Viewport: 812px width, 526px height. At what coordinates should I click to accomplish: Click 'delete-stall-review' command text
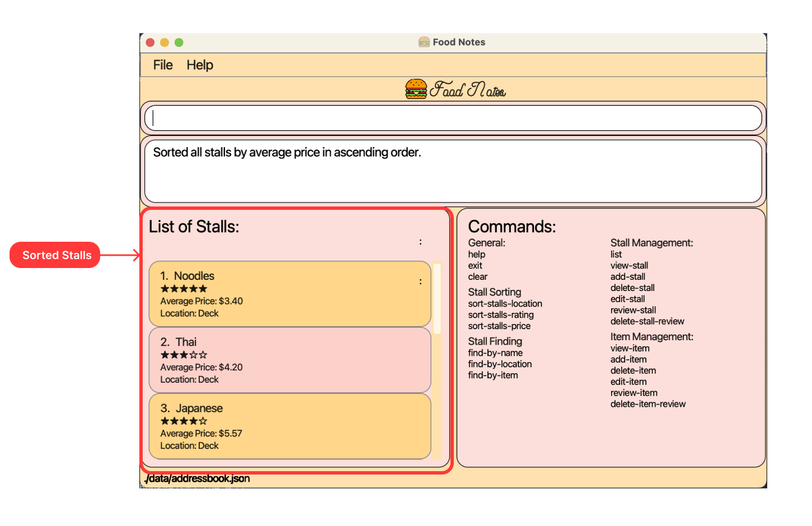647,321
